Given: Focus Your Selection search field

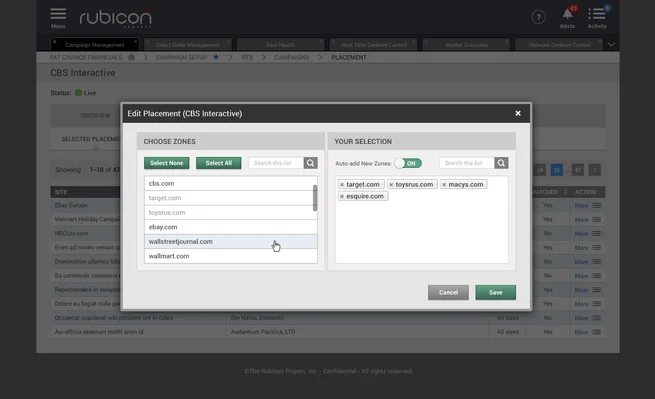Looking at the screenshot, I should 467,163.
